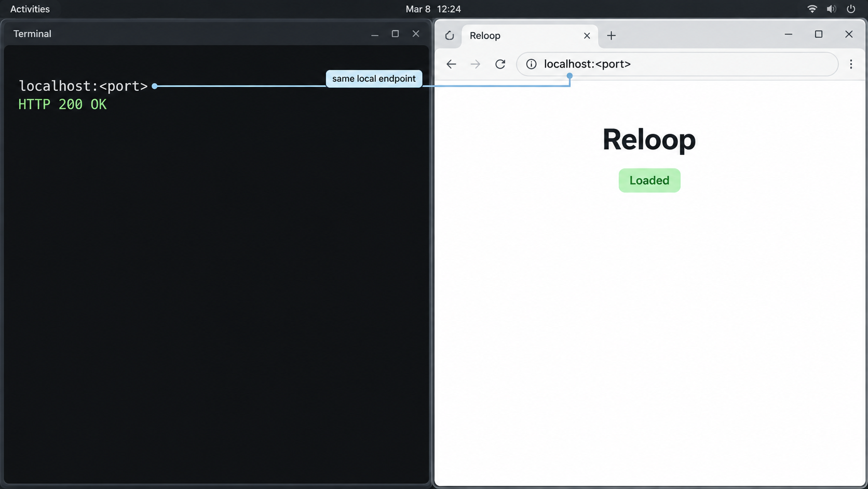Focus the browser address bar

pyautogui.click(x=677, y=64)
